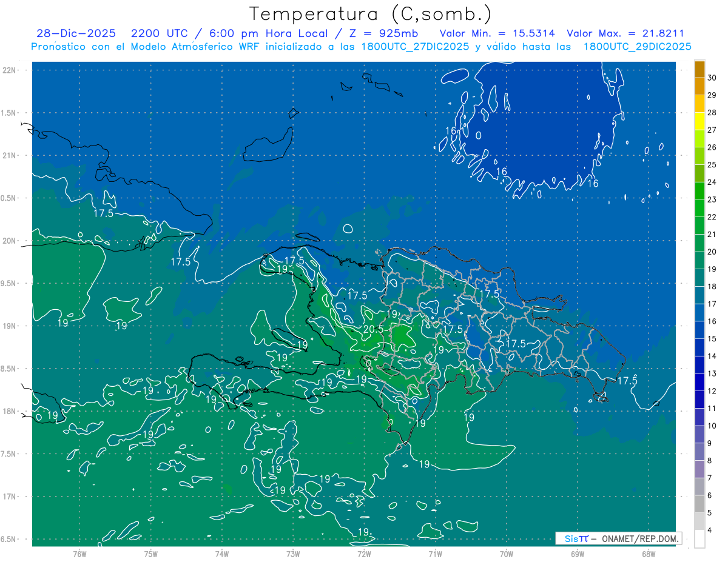Click the 74W longitude axis label

222,554
